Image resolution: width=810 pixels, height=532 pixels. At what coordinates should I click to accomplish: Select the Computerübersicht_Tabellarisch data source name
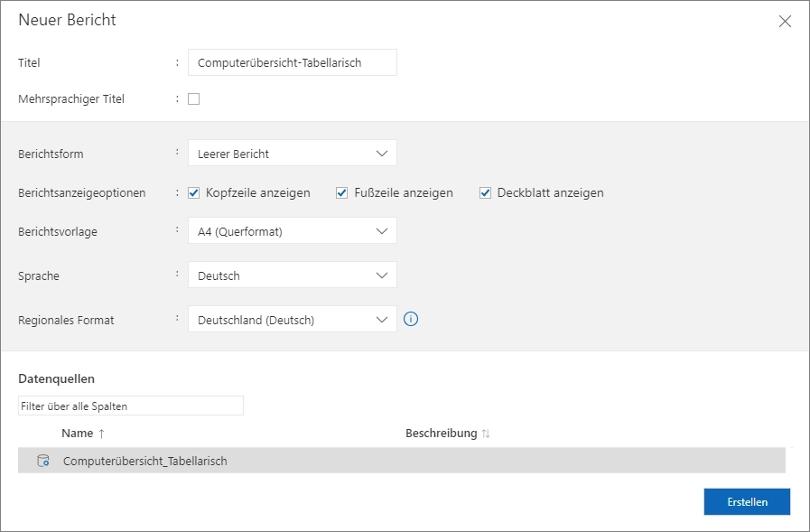(144, 461)
